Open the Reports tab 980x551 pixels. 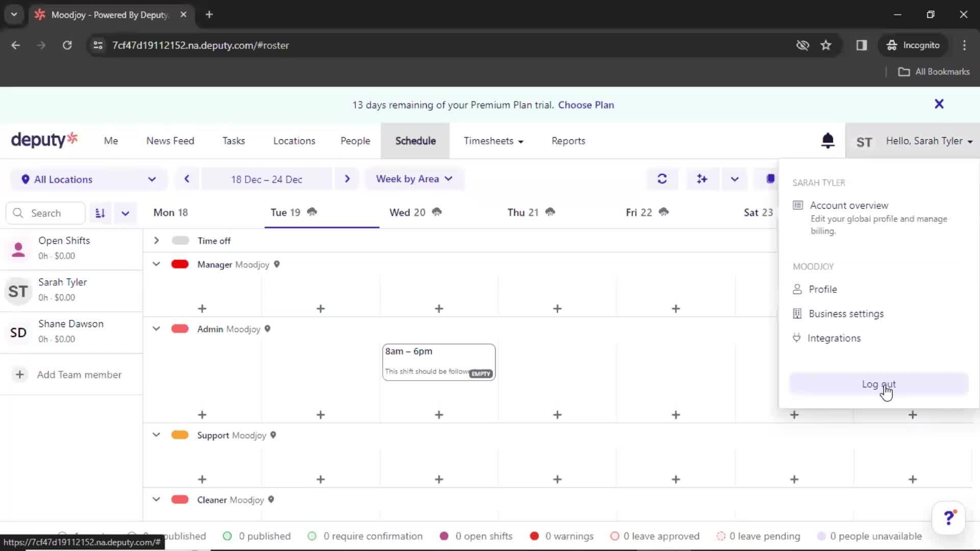pos(568,141)
